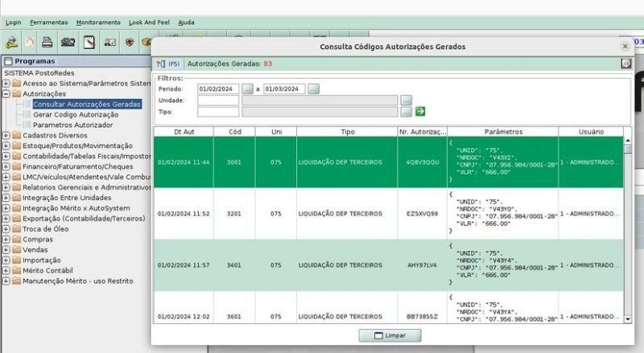
Task: Select the Mérito Contábil folder
Action: [x=47, y=270]
